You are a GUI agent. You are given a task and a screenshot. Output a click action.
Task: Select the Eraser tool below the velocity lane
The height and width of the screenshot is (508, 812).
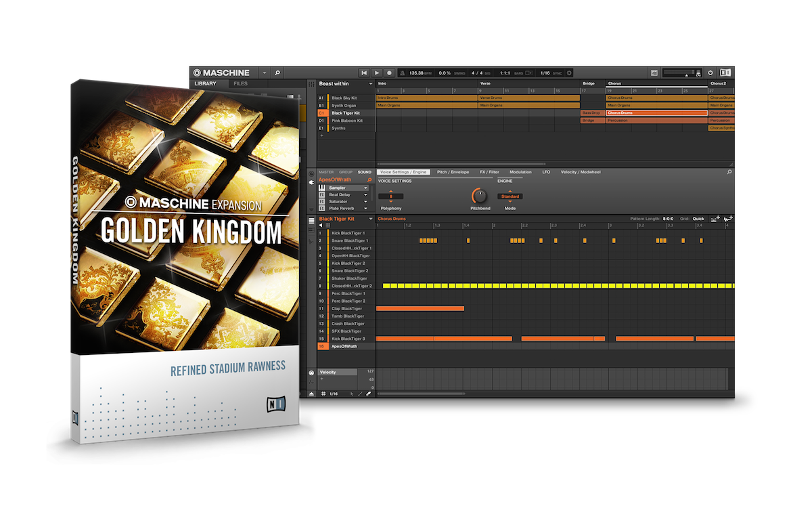[368, 394]
